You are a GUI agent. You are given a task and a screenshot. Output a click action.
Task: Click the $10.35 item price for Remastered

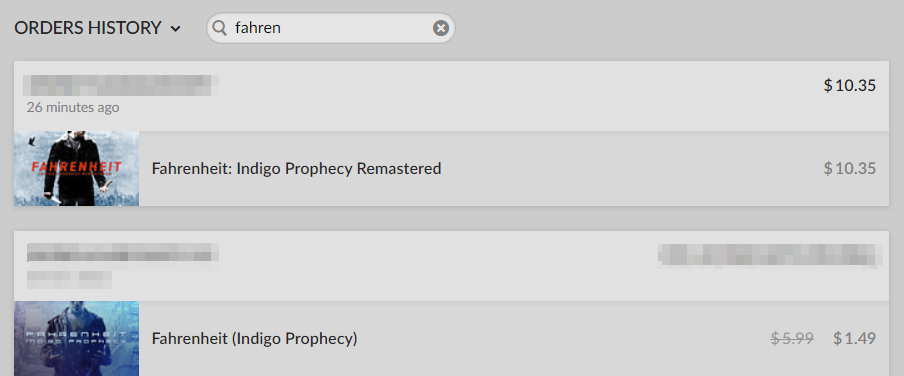tap(850, 168)
